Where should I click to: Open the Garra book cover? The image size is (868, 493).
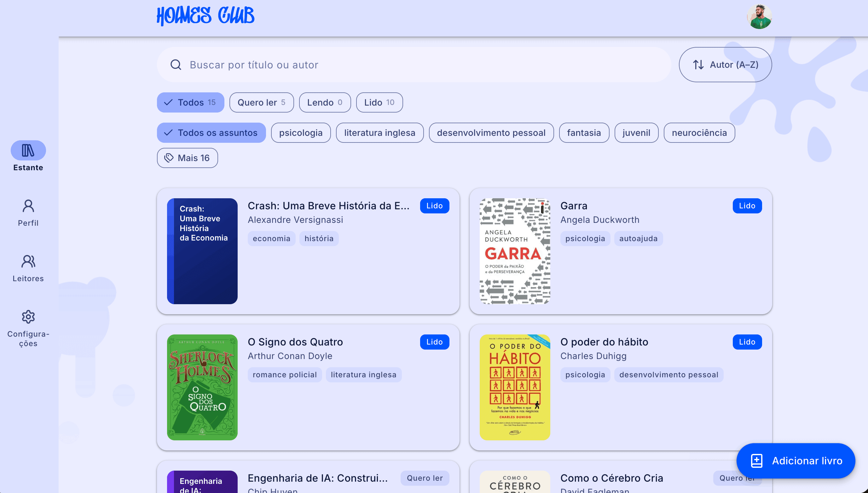click(515, 251)
